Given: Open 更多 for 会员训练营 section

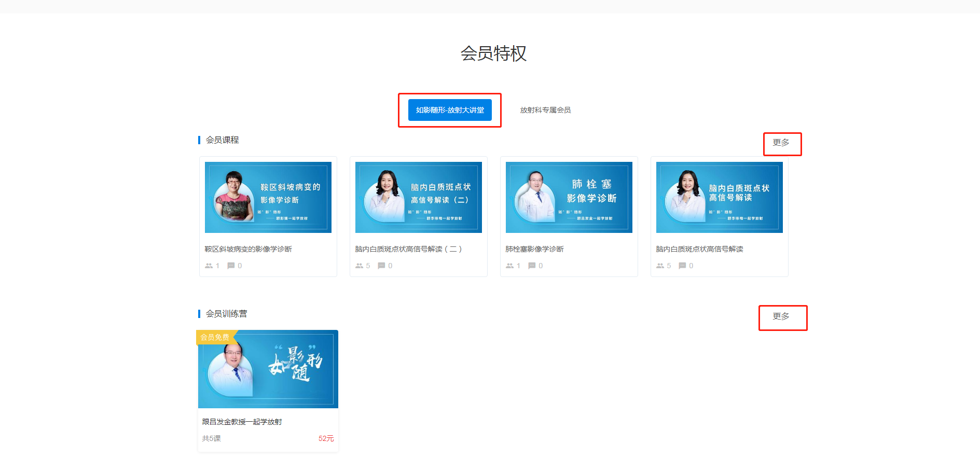Looking at the screenshot, I should tap(781, 316).
